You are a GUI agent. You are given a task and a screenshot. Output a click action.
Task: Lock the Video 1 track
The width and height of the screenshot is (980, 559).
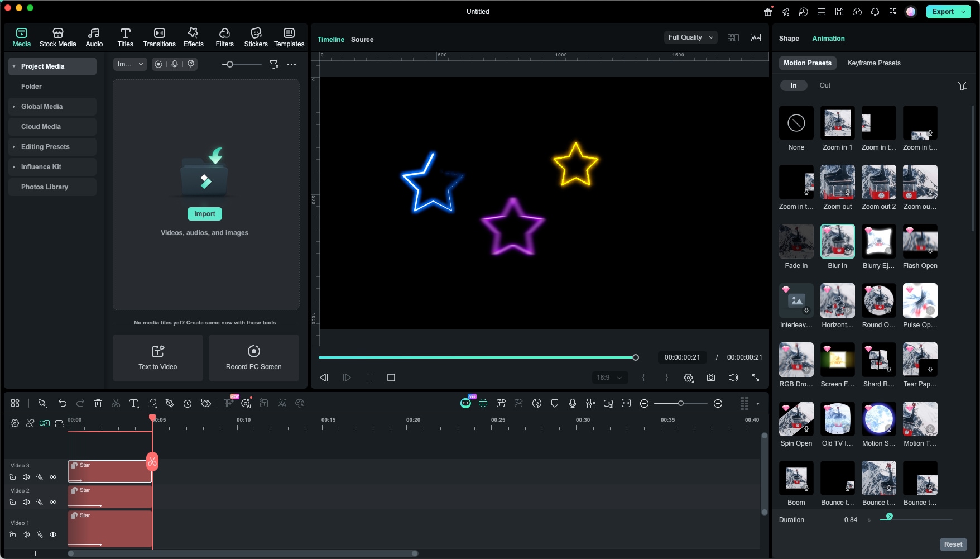(x=13, y=534)
